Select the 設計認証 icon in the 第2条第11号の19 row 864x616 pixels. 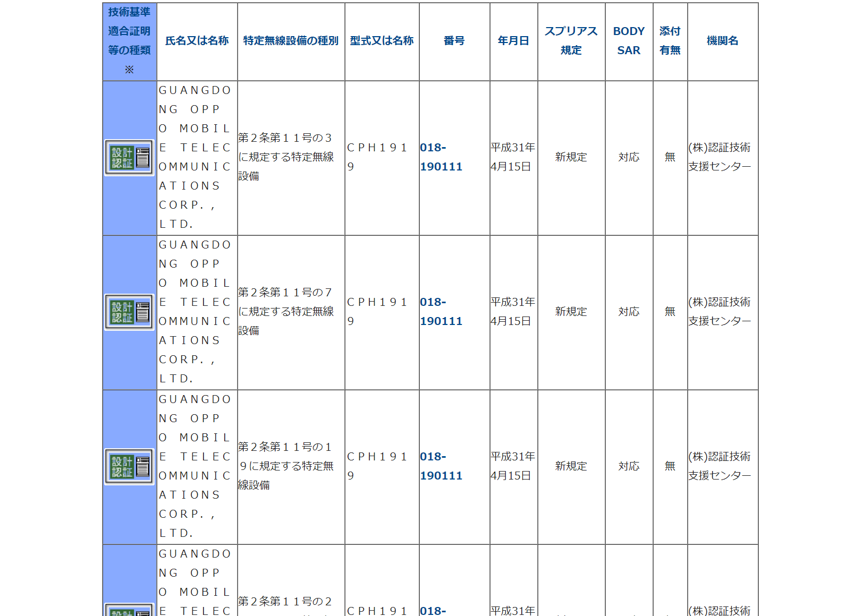pos(129,467)
